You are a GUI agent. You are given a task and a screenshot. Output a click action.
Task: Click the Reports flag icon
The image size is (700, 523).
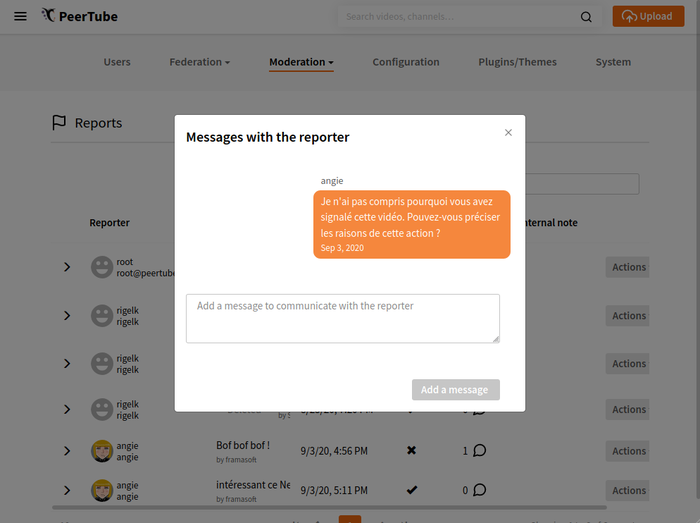59,122
